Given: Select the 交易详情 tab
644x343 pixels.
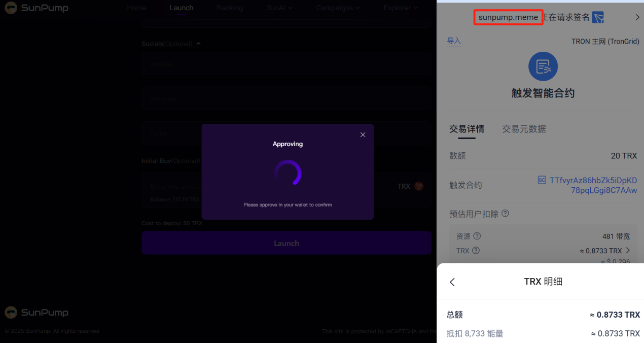Looking at the screenshot, I should coord(467,129).
